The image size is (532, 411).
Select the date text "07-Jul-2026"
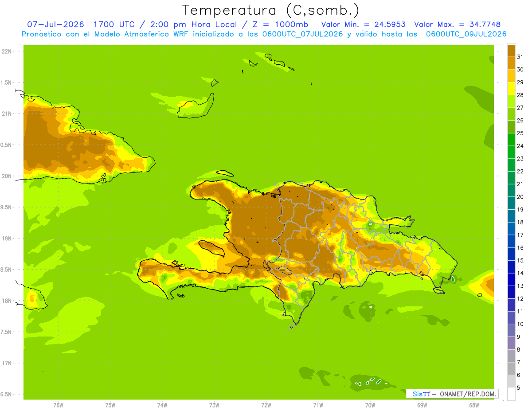tap(56, 24)
